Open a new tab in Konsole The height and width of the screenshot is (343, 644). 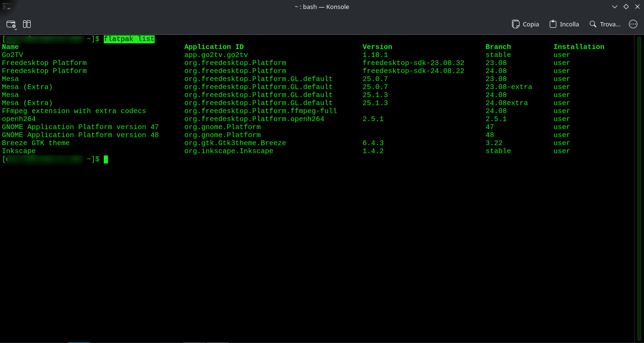[x=10, y=24]
